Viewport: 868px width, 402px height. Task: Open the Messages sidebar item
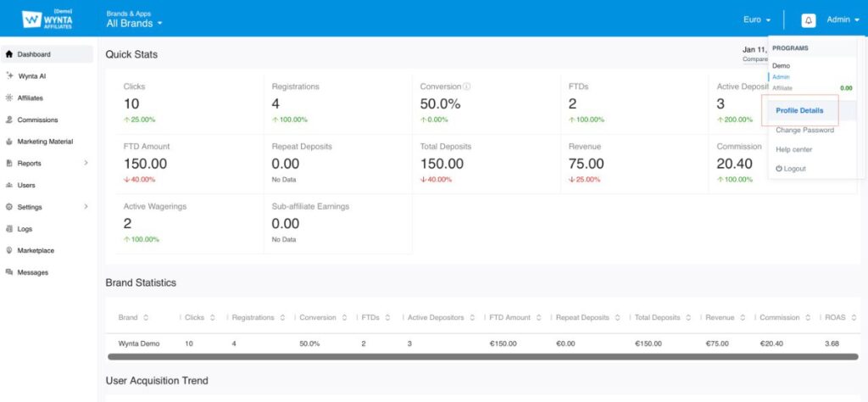[33, 272]
